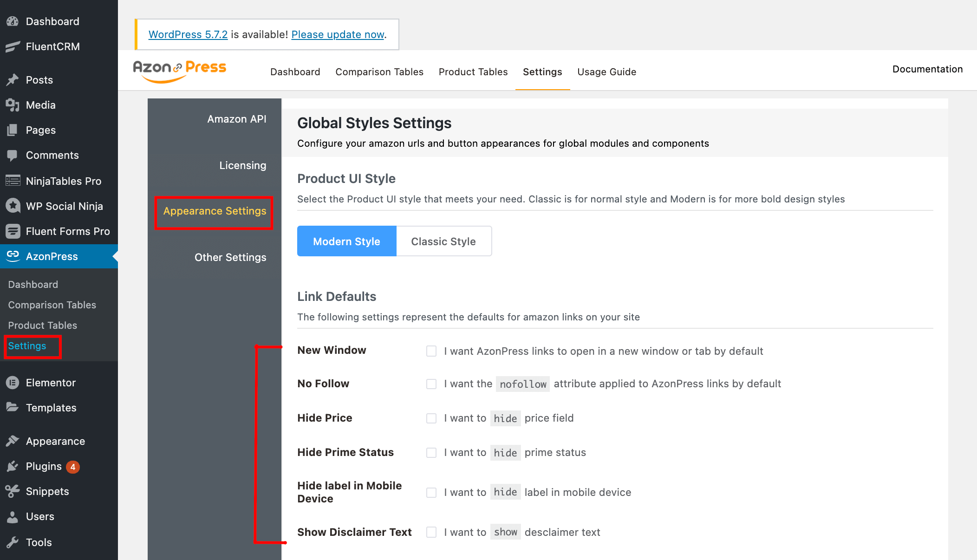Screen dimensions: 977x560
Task: Open the Pages menu label
Action: pyautogui.click(x=41, y=130)
